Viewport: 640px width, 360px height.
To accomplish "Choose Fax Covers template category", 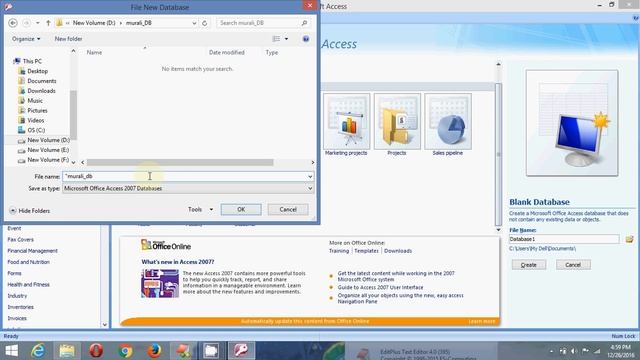I will [20, 240].
